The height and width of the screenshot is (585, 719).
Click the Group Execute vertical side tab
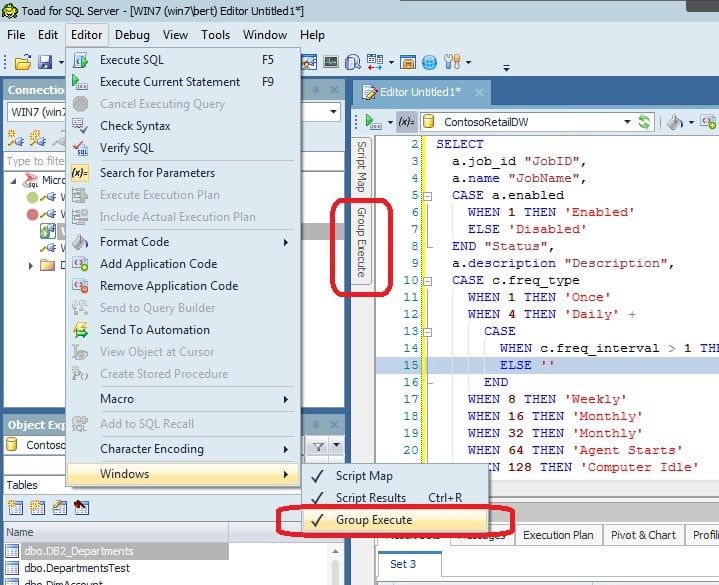362,243
